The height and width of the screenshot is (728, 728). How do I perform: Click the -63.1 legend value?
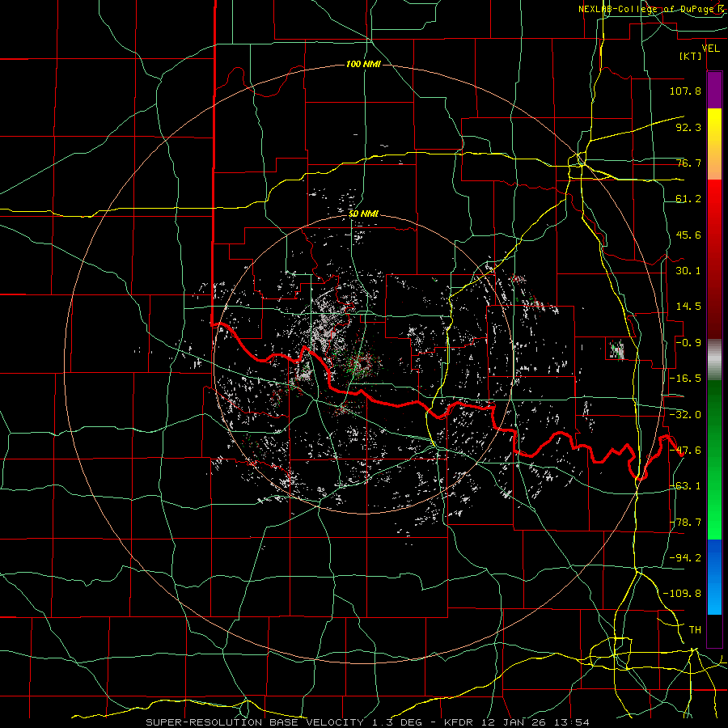(x=685, y=486)
